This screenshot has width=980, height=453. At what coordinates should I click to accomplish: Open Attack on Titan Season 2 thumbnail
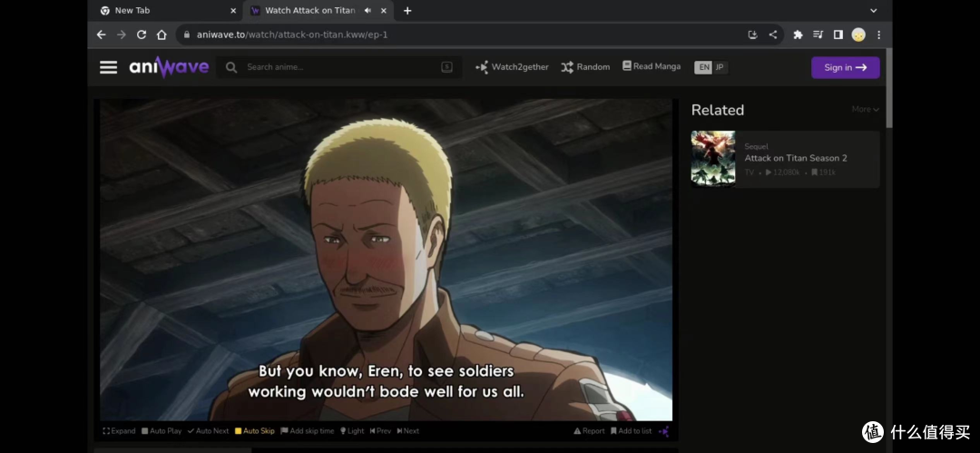713,159
